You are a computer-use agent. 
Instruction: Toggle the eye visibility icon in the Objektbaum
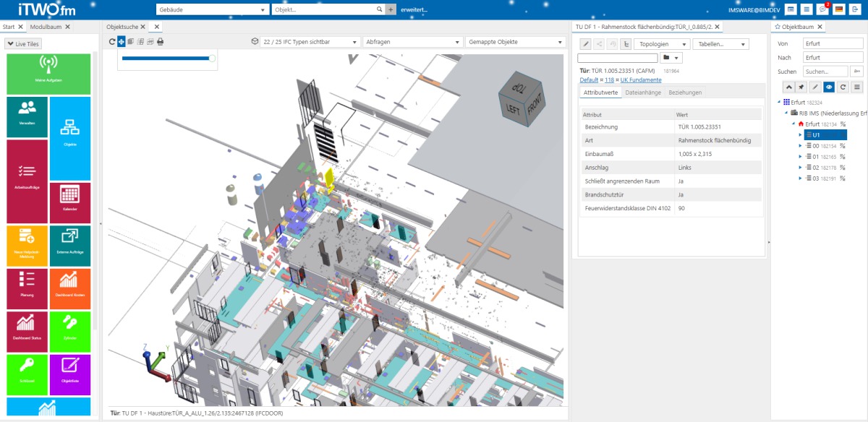coord(828,88)
